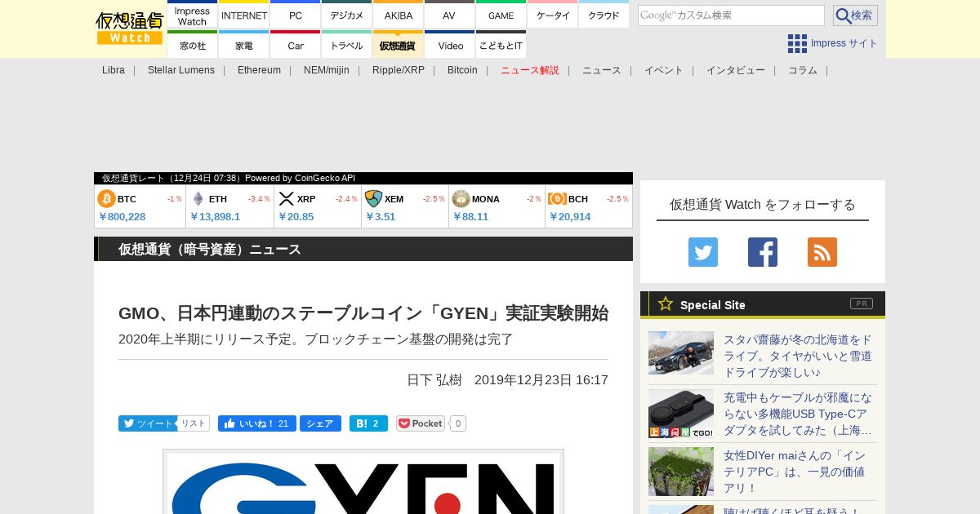Click the Facebook follow icon
This screenshot has width=980, height=514.
pyautogui.click(x=763, y=252)
